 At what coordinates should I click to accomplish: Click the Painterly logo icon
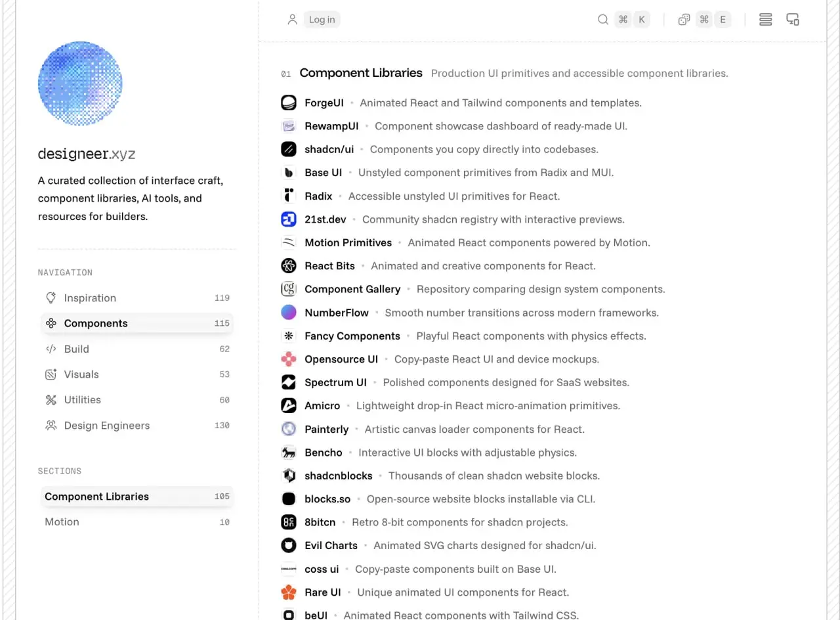pos(289,429)
